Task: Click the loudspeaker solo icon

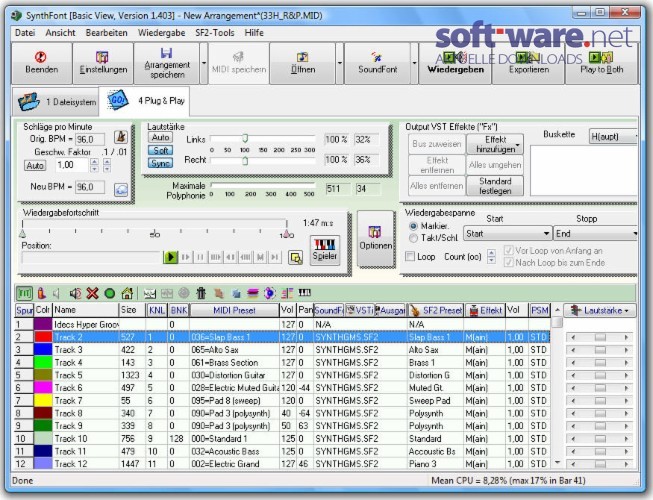Action: click(75, 294)
